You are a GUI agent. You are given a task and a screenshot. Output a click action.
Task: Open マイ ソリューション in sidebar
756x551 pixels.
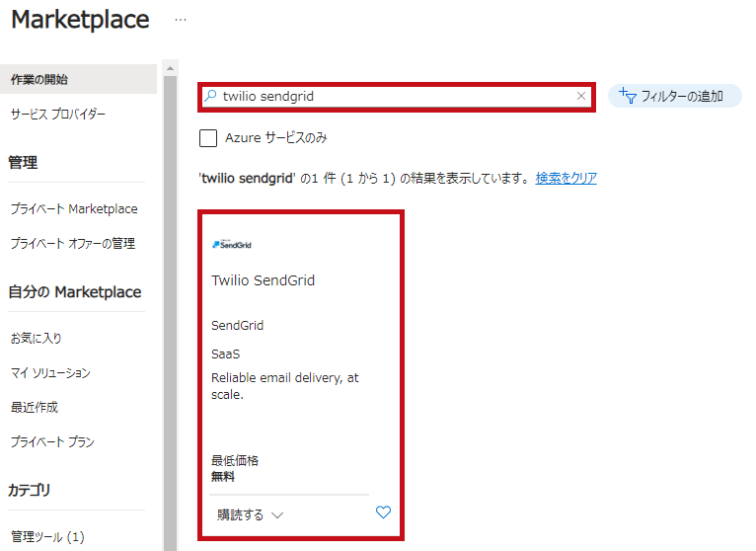[x=50, y=372]
